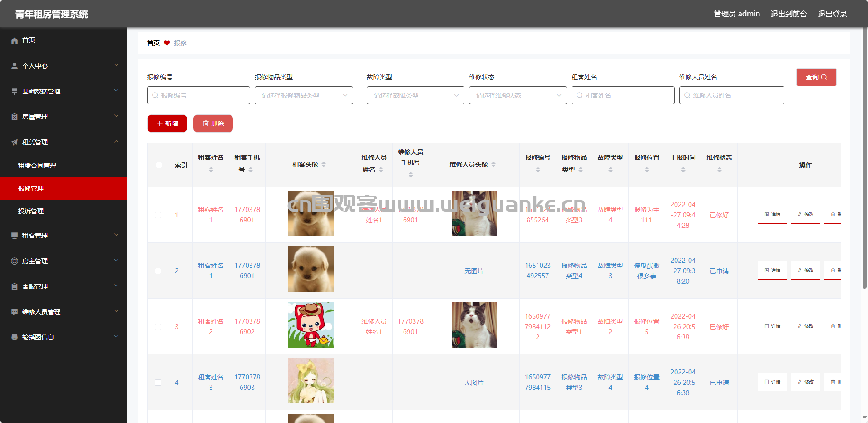Check the checkbox for row index 1

point(158,215)
